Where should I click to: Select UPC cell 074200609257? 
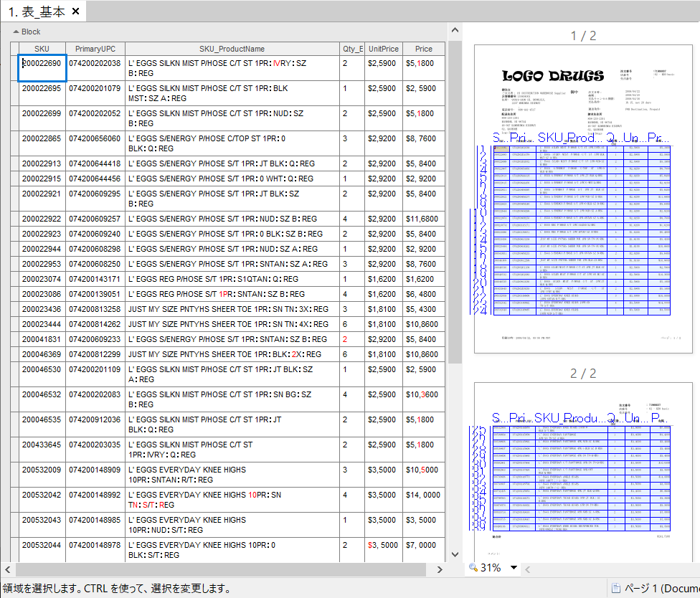[95, 219]
